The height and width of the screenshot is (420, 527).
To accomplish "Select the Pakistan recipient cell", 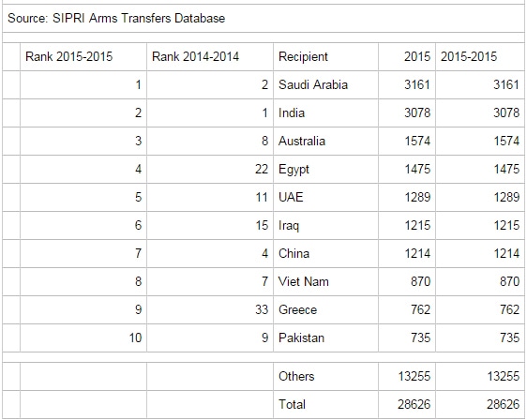I will point(325,338).
